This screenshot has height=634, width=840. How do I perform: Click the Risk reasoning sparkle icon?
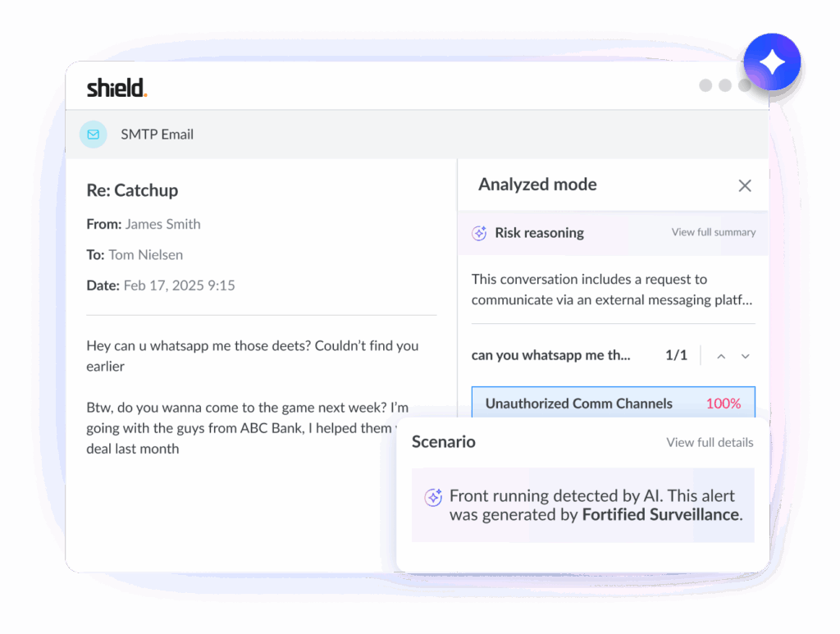coord(480,233)
